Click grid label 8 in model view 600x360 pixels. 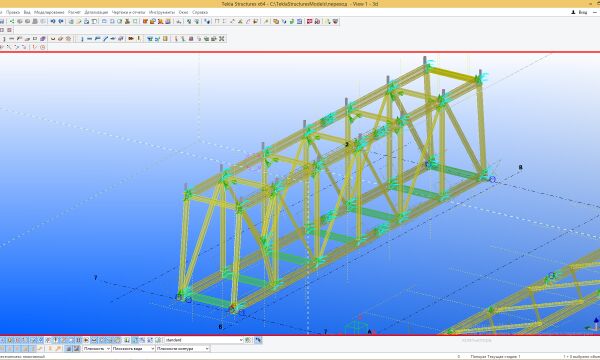pos(520,167)
